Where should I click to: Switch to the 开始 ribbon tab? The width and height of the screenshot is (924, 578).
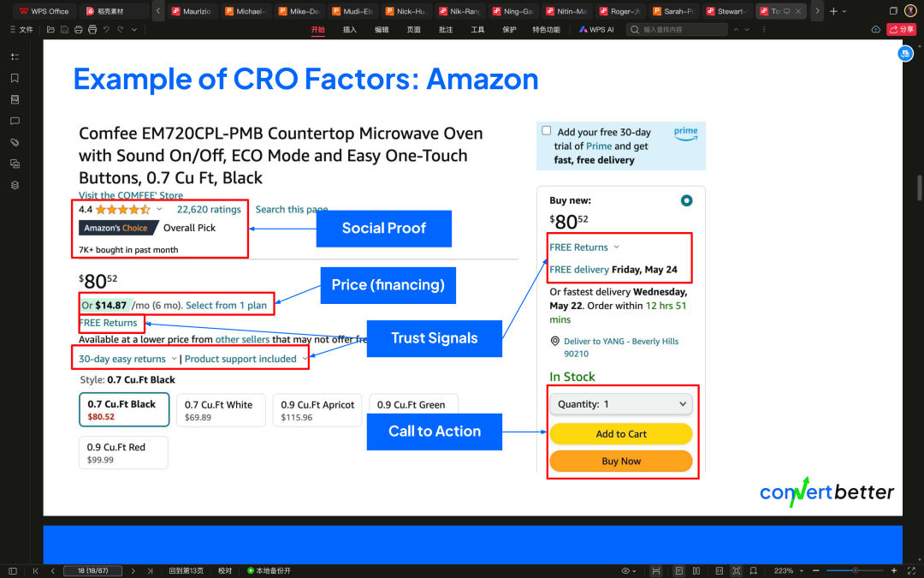pyautogui.click(x=318, y=29)
